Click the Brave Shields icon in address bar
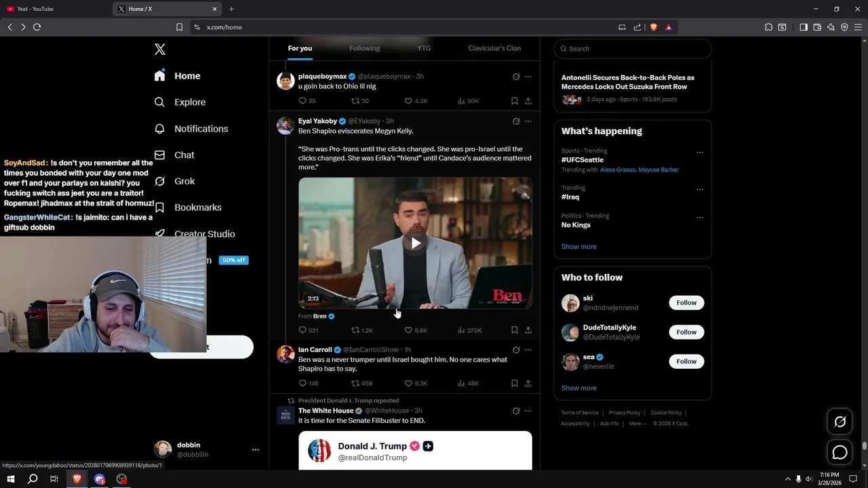The height and width of the screenshot is (488, 868). pos(654,27)
